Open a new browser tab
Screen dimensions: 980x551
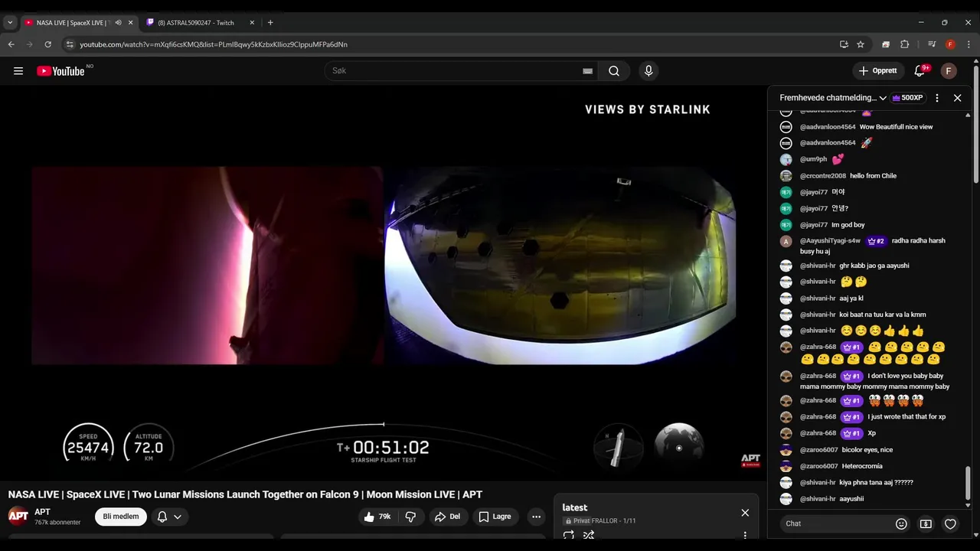tap(270, 23)
